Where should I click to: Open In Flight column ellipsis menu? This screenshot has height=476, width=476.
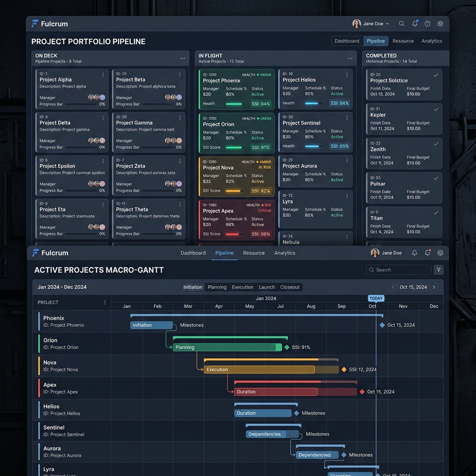point(350,58)
